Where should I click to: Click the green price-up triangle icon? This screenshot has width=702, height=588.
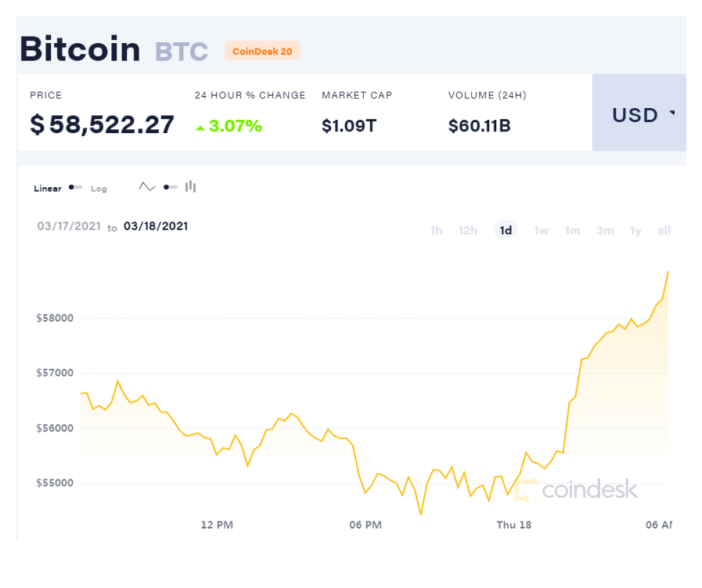(x=200, y=128)
